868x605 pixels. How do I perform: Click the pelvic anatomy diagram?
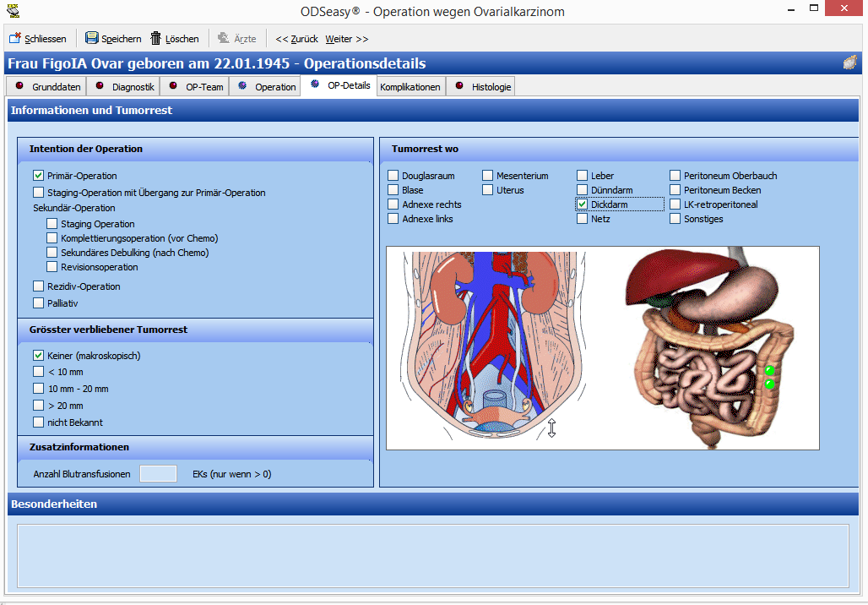point(491,346)
